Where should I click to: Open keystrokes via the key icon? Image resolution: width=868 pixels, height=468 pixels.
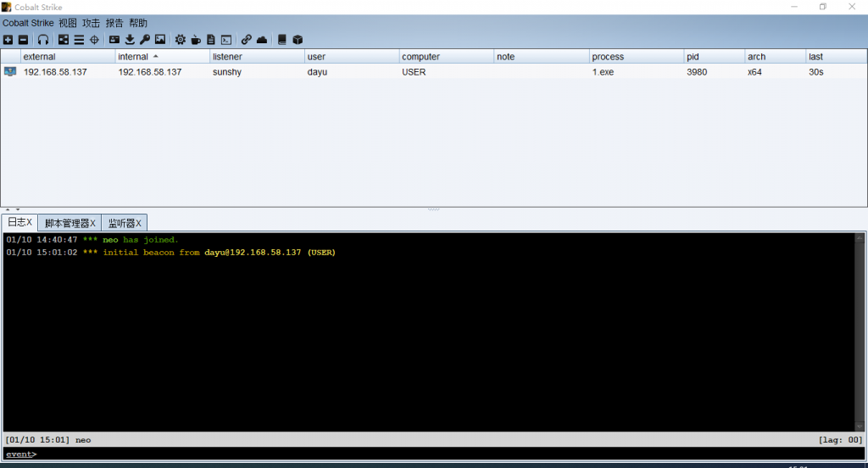point(145,40)
